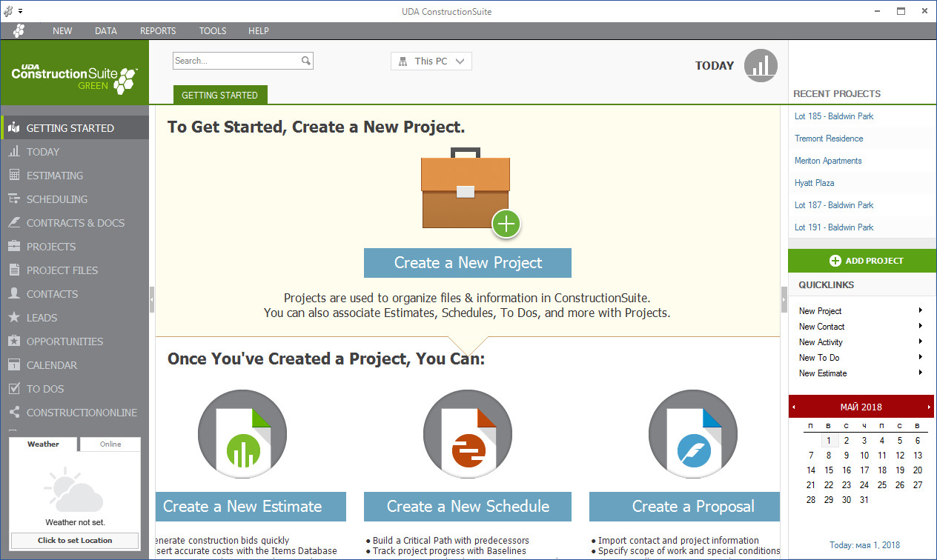The height and width of the screenshot is (560, 937).
Task: Click the Projects briefcase sidebar icon
Action: click(x=13, y=247)
